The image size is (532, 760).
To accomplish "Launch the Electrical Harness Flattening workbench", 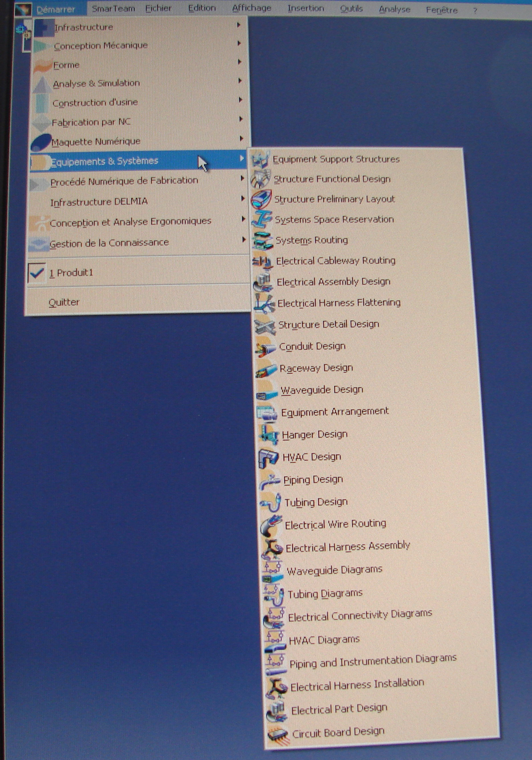I will (x=339, y=303).
